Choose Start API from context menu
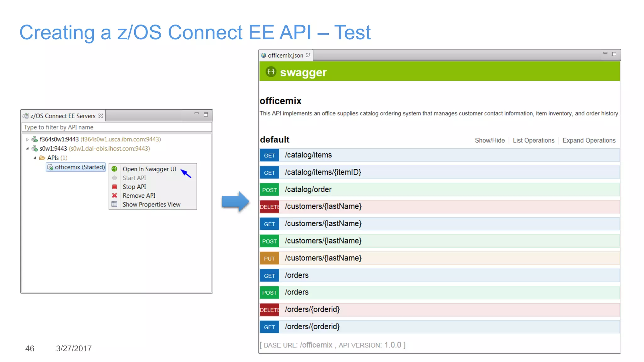The image size is (644, 362). click(134, 178)
